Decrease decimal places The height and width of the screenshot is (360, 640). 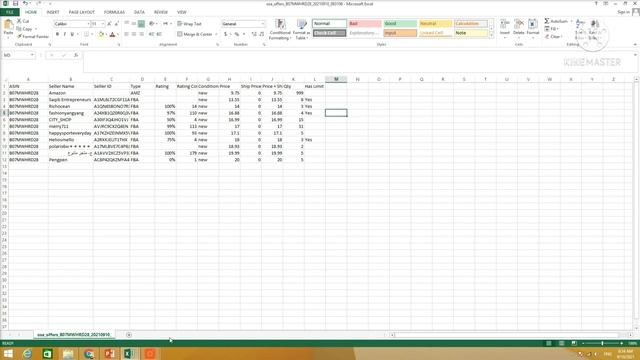click(x=262, y=34)
